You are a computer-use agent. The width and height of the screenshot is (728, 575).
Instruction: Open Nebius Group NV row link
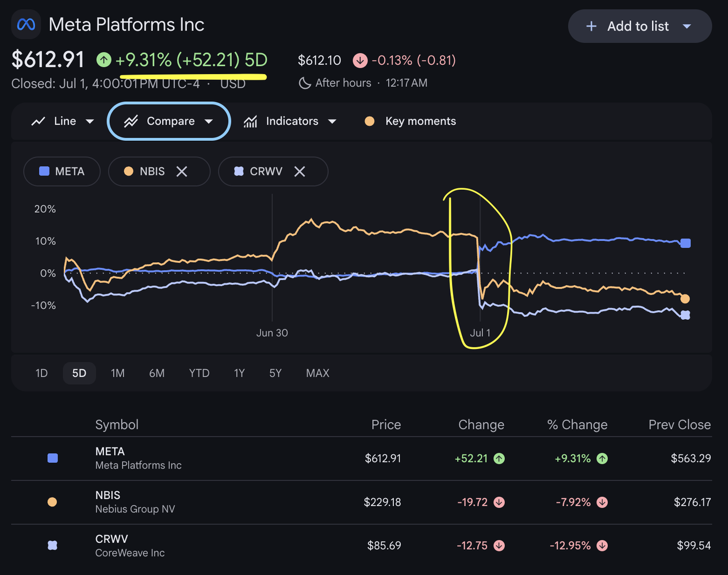coord(135,509)
